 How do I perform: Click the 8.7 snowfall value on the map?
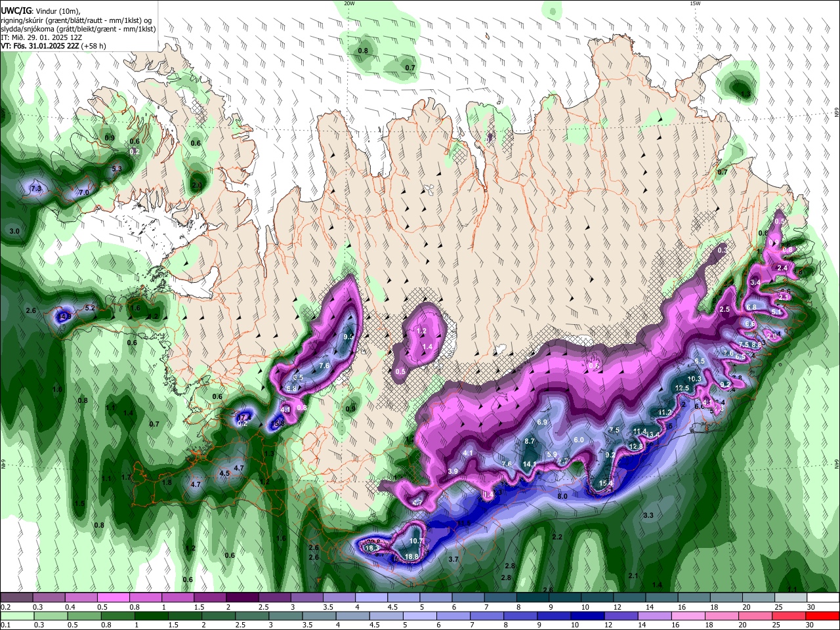pos(530,441)
